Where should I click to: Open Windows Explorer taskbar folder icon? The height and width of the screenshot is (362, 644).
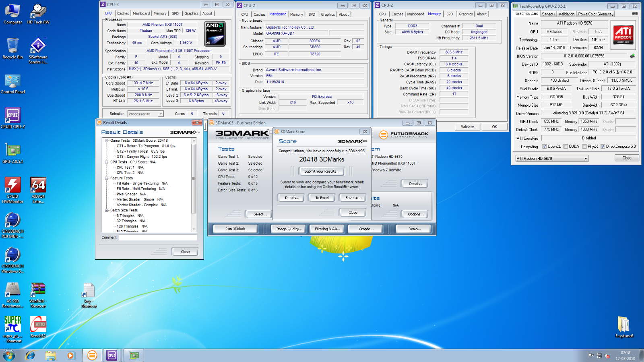coord(50,355)
